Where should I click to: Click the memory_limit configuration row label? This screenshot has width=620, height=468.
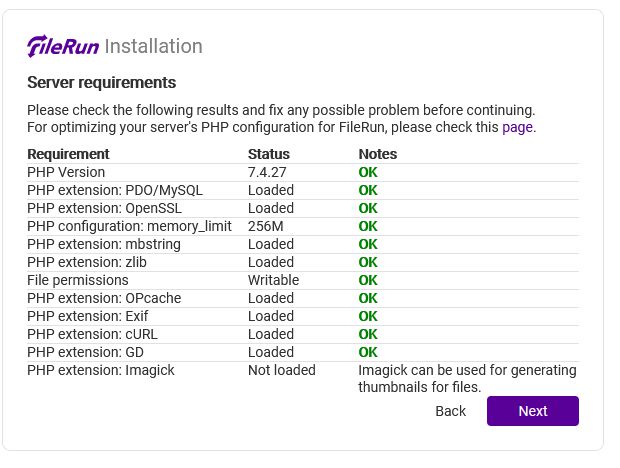click(x=129, y=226)
